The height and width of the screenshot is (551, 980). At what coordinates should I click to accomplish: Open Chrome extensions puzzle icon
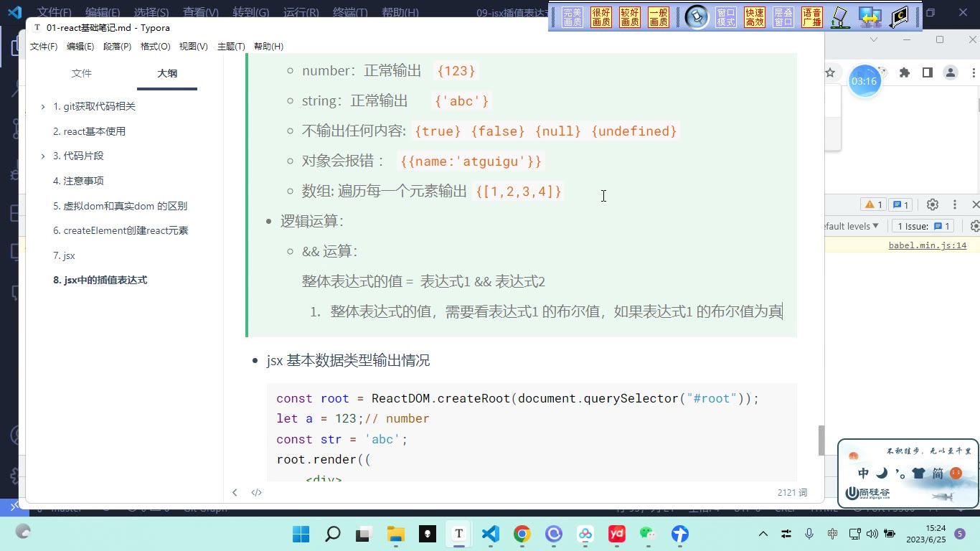905,72
